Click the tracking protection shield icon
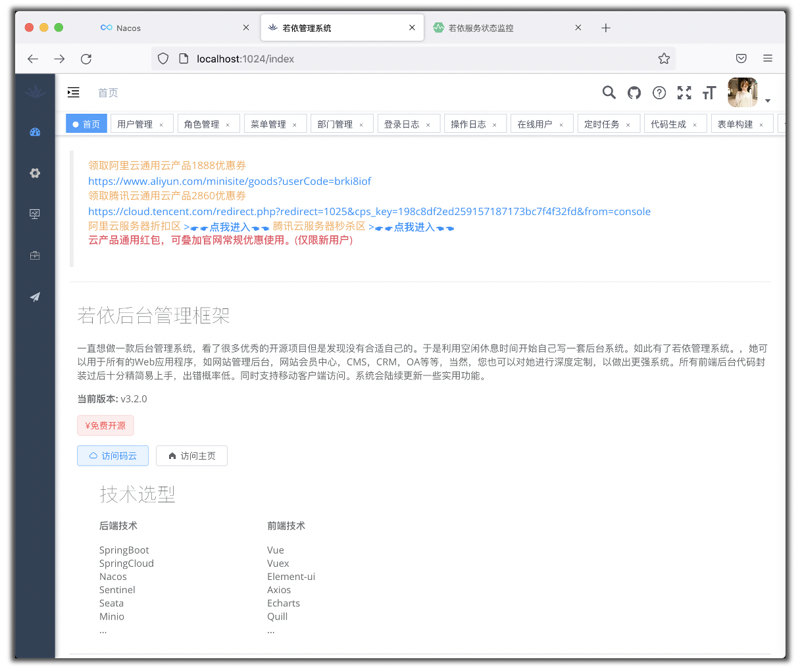800x672 pixels. [163, 59]
